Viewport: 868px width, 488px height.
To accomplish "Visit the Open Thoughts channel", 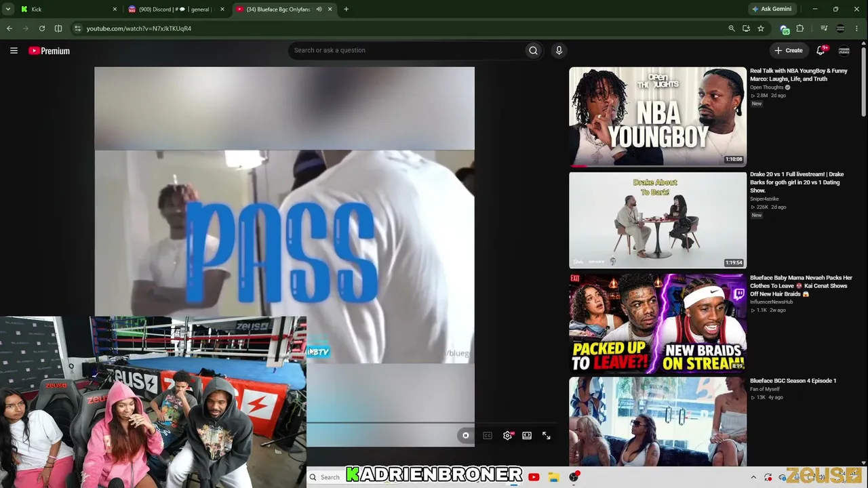I will (766, 87).
